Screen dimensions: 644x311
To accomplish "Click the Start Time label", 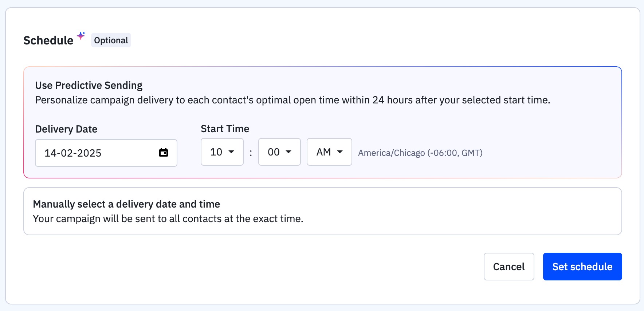I will (225, 129).
